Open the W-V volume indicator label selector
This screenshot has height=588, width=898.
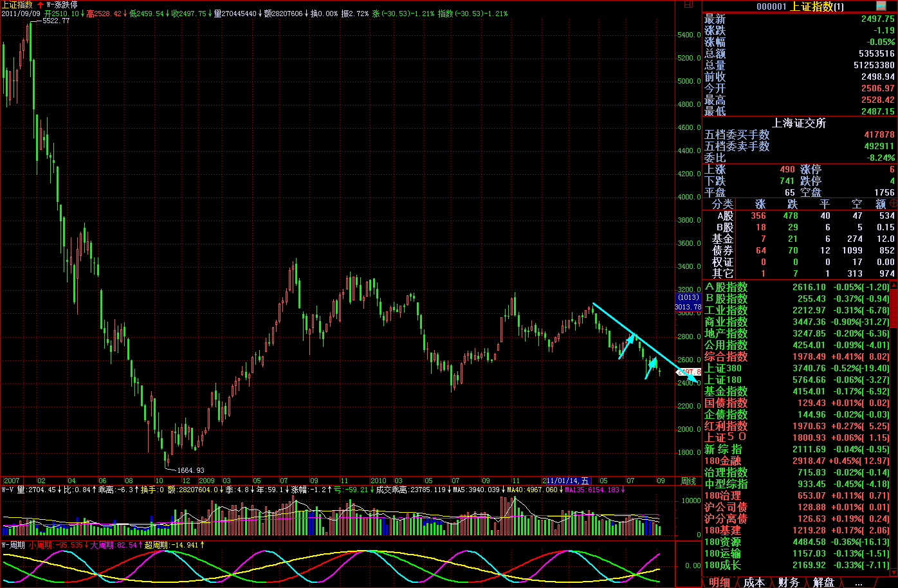click(x=8, y=490)
